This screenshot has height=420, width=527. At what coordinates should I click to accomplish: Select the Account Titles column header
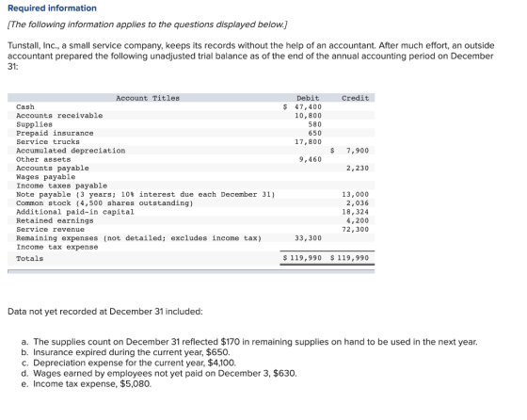click(x=148, y=98)
